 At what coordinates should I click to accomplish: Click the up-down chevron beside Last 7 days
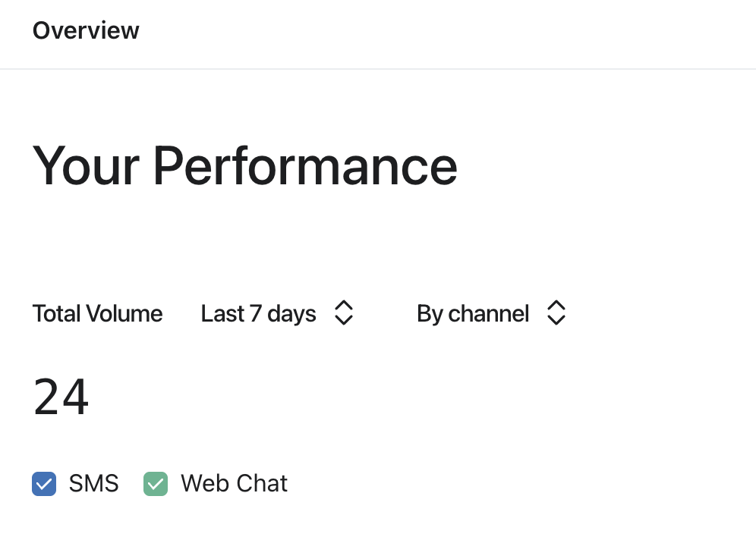tap(344, 313)
